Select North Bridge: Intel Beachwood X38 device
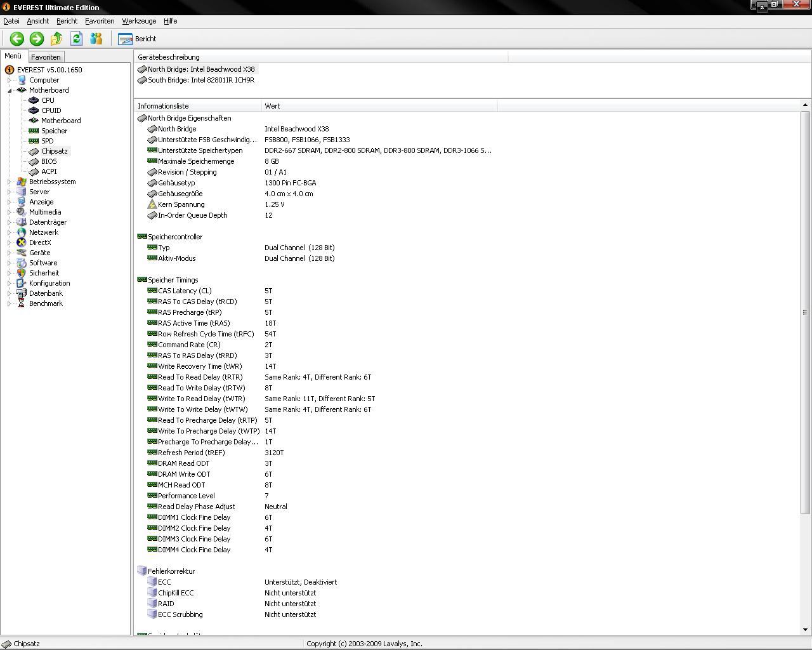Screen dimensions: 812x650 tap(201, 69)
